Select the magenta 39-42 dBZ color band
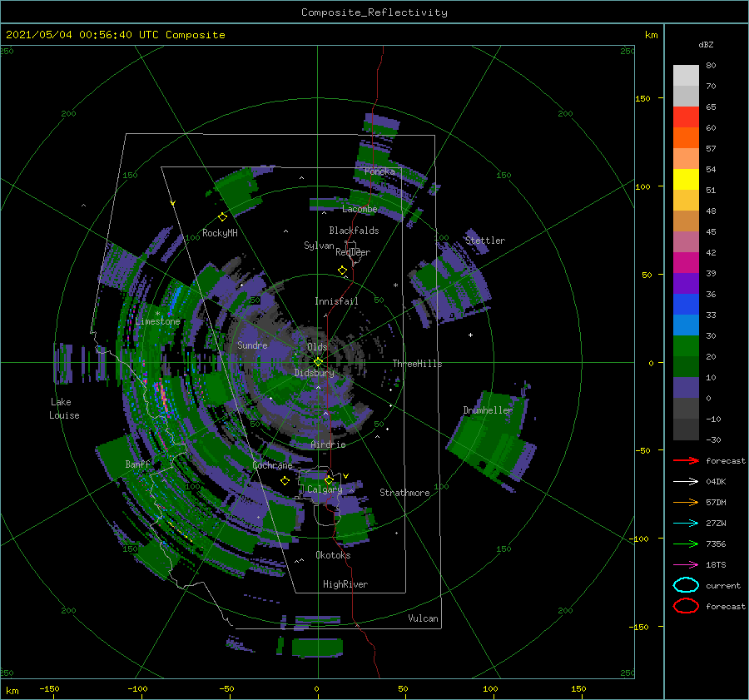This screenshot has width=749, height=700. 686,263
